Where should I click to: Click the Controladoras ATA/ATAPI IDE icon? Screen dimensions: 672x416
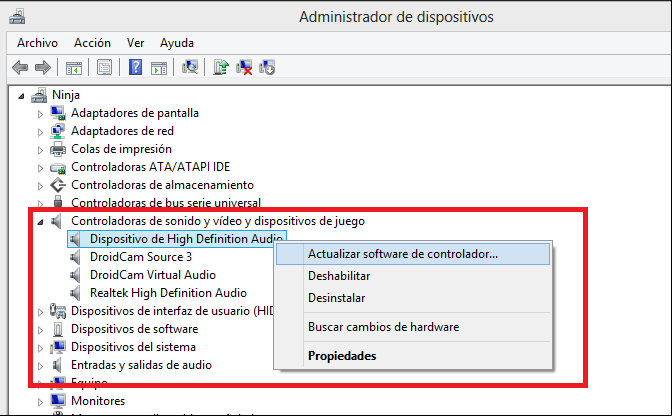tap(58, 168)
